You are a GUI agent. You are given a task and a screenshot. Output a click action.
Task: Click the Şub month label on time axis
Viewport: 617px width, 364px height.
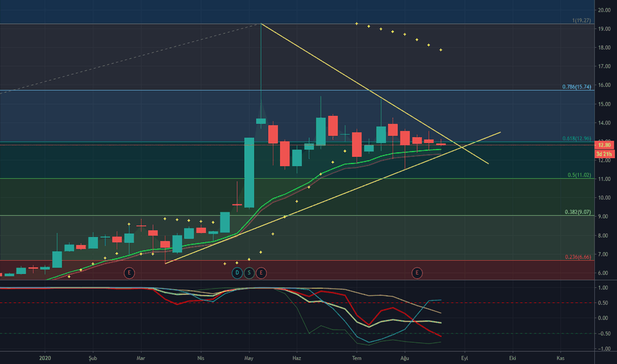click(93, 358)
